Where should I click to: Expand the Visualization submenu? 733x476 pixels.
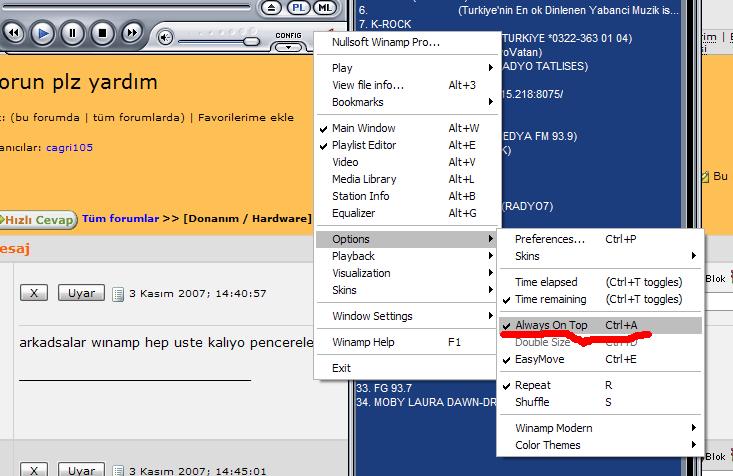[x=407, y=273]
